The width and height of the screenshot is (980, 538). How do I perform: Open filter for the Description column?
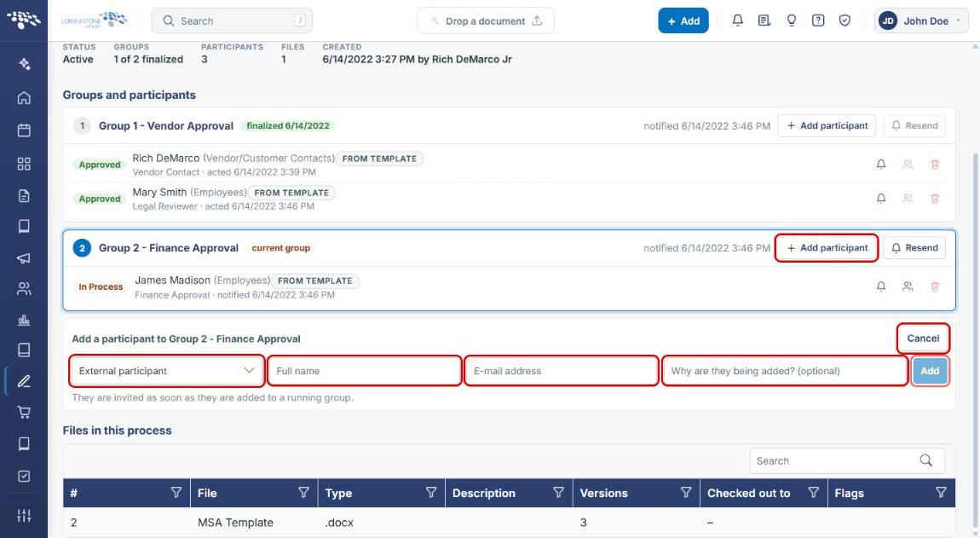click(x=559, y=493)
